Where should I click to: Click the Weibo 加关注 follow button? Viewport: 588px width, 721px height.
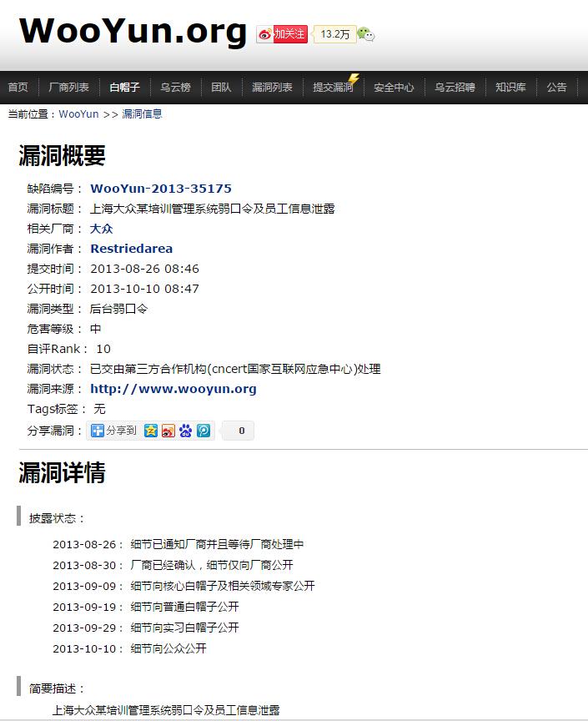(282, 34)
